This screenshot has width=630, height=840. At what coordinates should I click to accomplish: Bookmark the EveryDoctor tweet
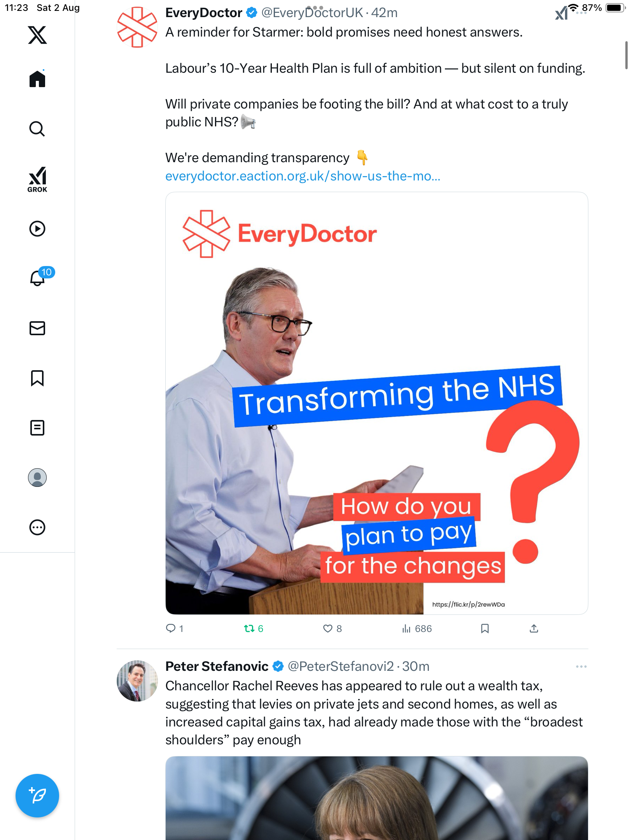tap(485, 629)
